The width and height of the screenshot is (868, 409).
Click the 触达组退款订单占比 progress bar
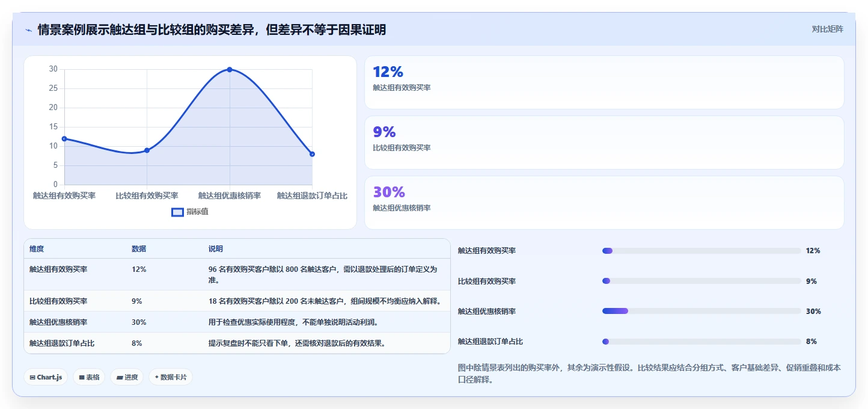click(x=701, y=342)
